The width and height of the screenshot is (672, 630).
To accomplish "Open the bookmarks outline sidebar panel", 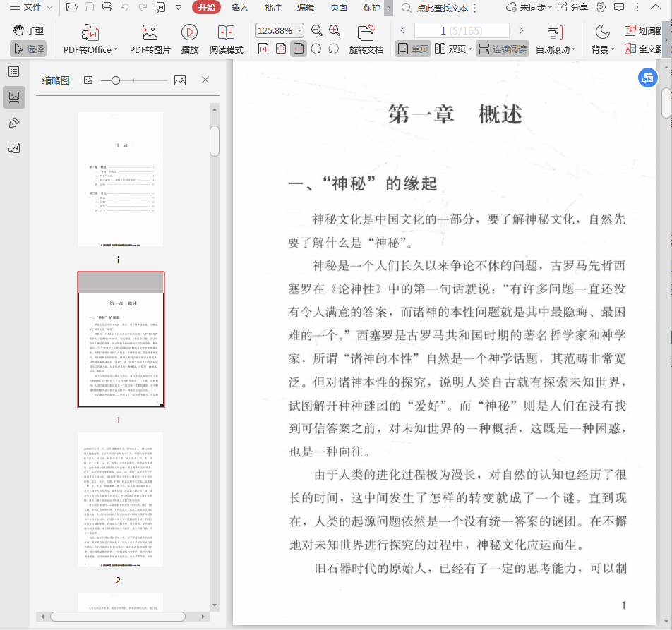I will pyautogui.click(x=13, y=72).
